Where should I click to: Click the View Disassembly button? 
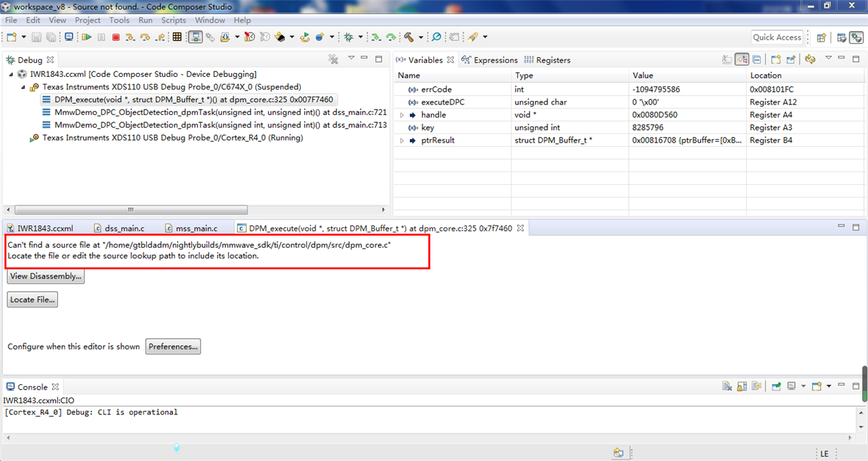46,276
